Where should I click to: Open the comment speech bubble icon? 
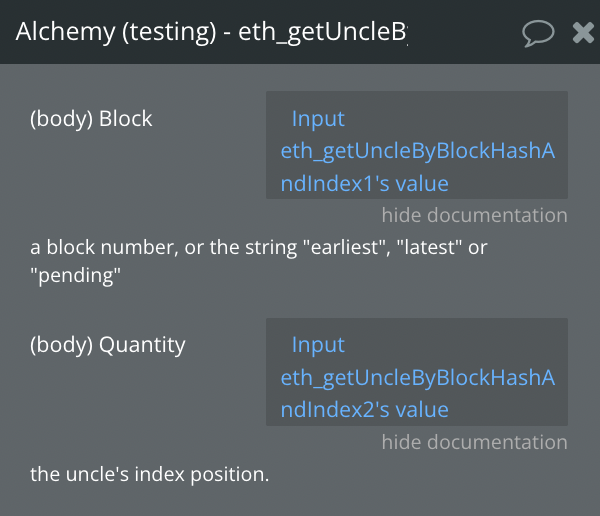[538, 33]
